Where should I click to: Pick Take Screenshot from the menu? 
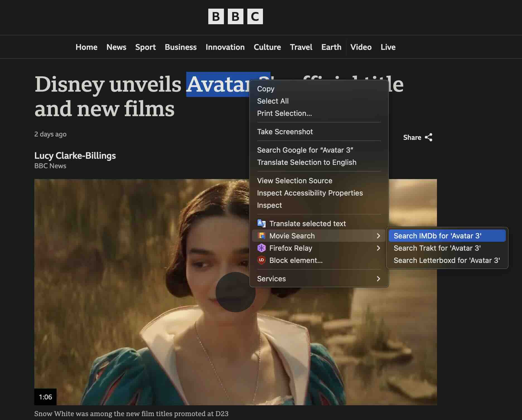319,131
